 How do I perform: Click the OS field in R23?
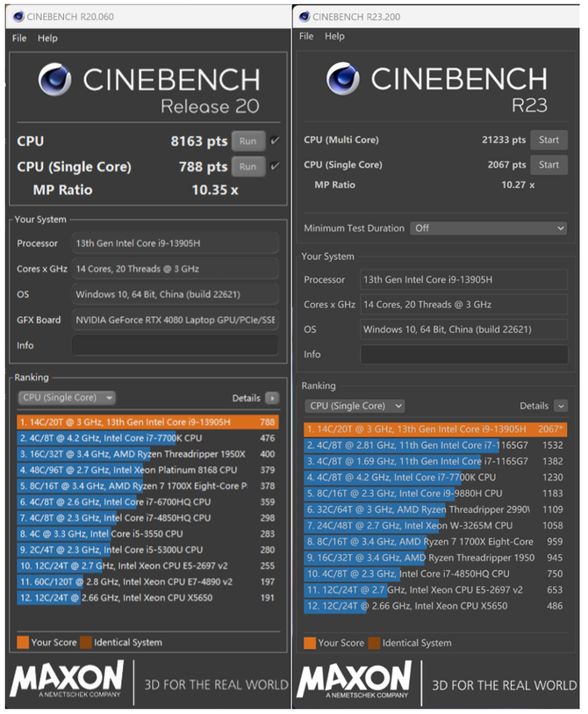[464, 329]
